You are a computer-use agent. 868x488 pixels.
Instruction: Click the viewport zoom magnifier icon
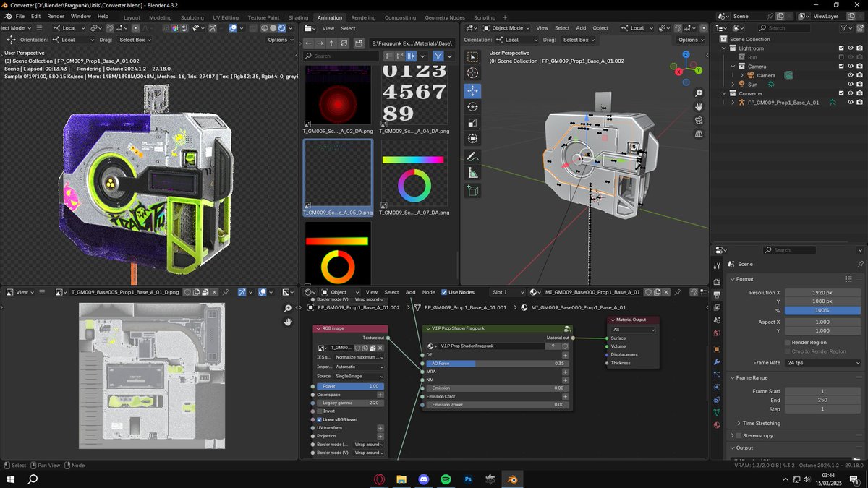pos(699,94)
